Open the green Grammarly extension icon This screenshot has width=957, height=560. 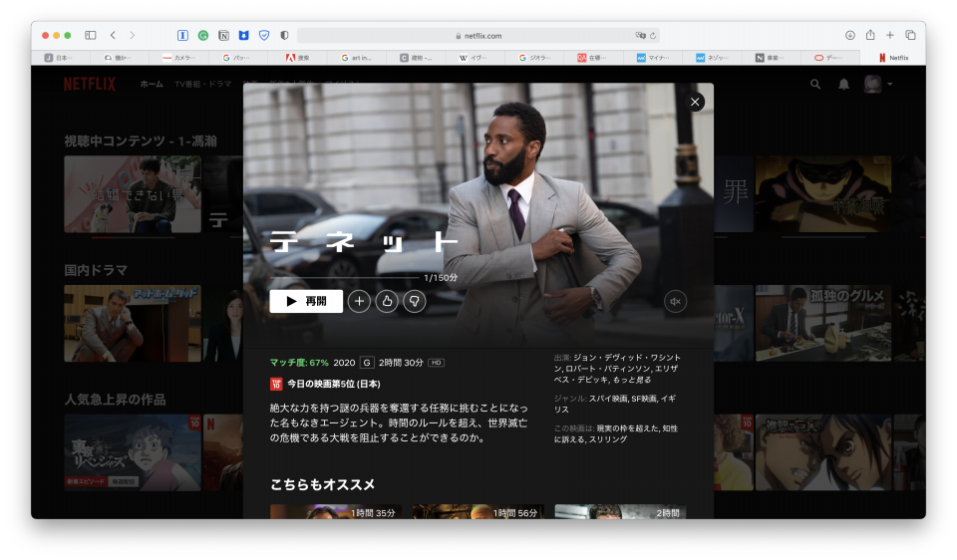click(203, 36)
